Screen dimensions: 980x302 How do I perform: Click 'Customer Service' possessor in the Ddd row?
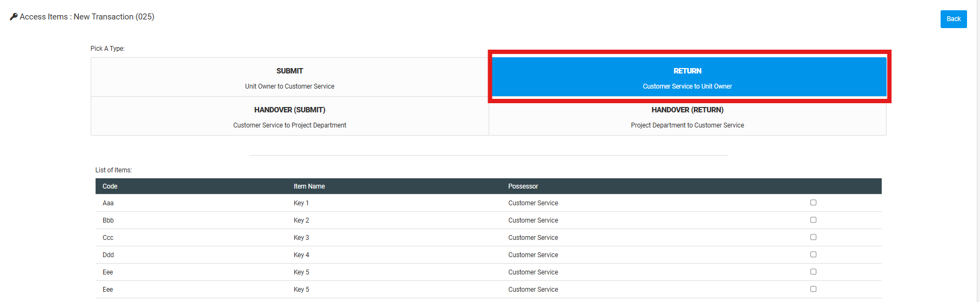tap(533, 255)
